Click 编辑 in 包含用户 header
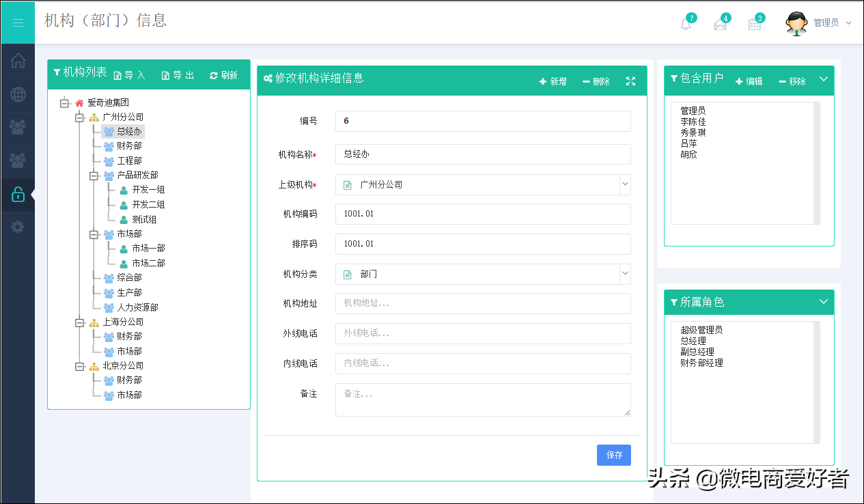The width and height of the screenshot is (864, 504). 749,81
